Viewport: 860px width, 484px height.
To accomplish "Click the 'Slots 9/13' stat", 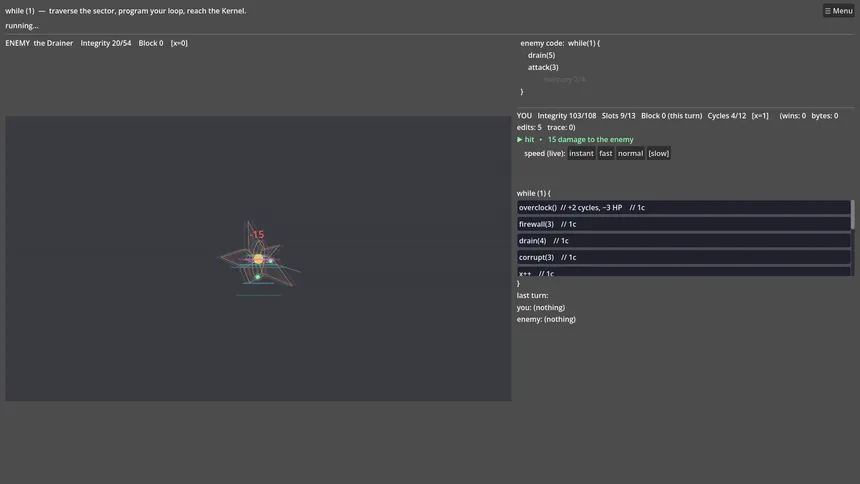I will pyautogui.click(x=619, y=116).
